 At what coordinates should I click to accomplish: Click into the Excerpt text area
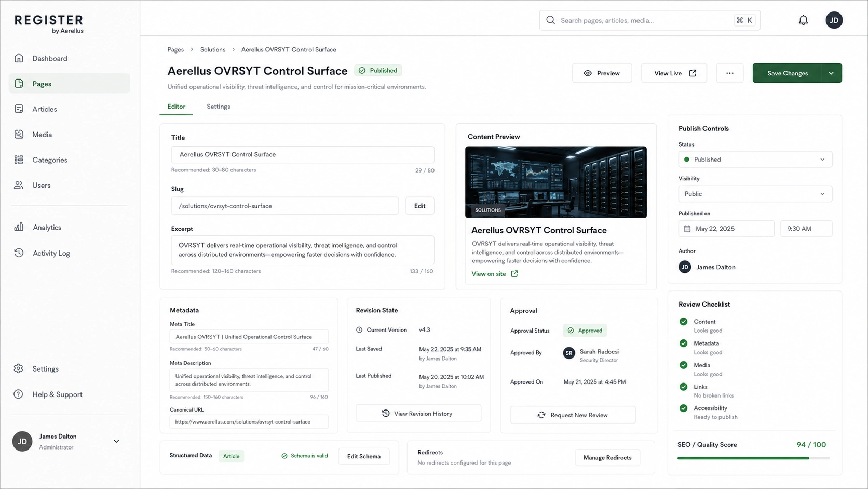tap(303, 250)
